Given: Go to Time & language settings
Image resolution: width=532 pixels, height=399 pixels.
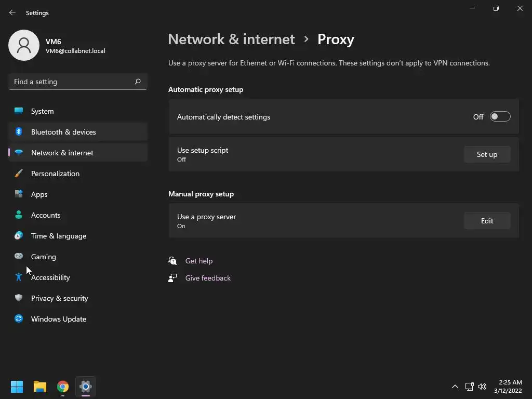Looking at the screenshot, I should point(58,236).
